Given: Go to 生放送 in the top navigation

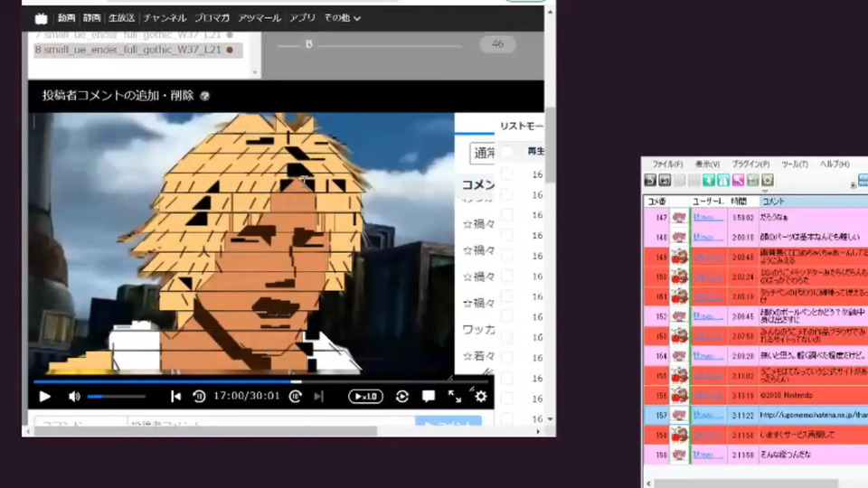Looking at the screenshot, I should (121, 18).
